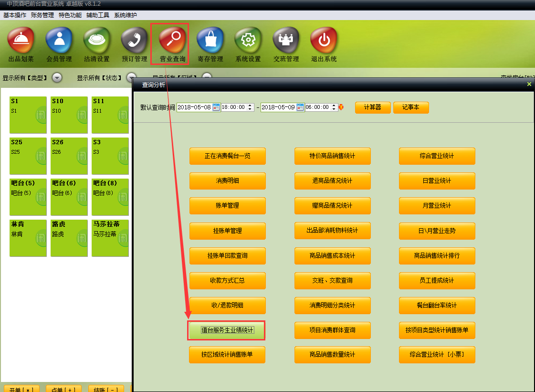Expand the 显示所有【类型】 dropdown arrow
Screen dimensions: 535x392
pos(57,78)
